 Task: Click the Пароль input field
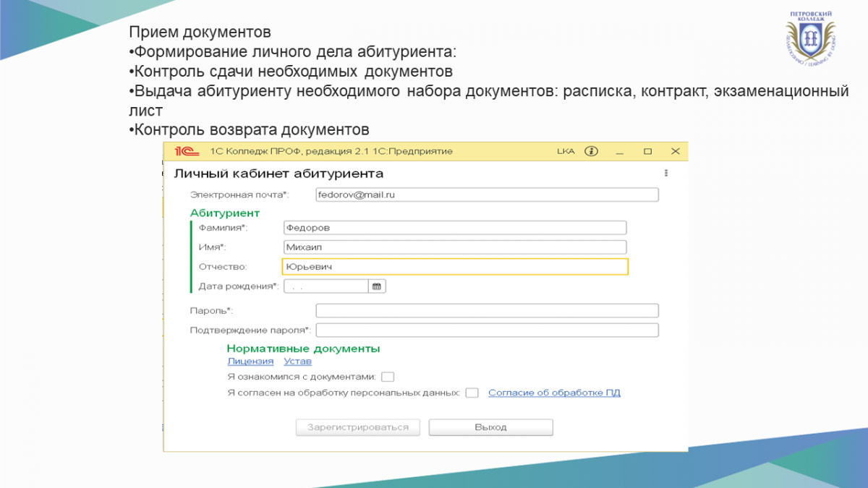pos(487,311)
